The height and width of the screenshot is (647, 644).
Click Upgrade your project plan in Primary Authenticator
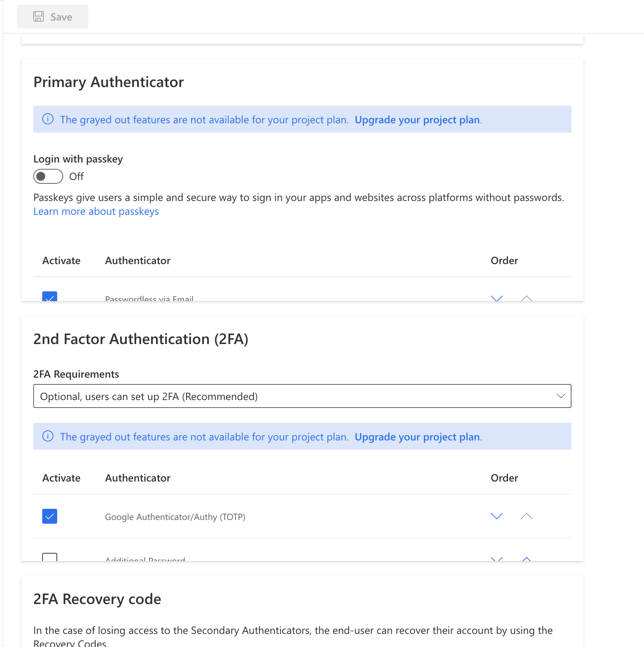pyautogui.click(x=417, y=119)
